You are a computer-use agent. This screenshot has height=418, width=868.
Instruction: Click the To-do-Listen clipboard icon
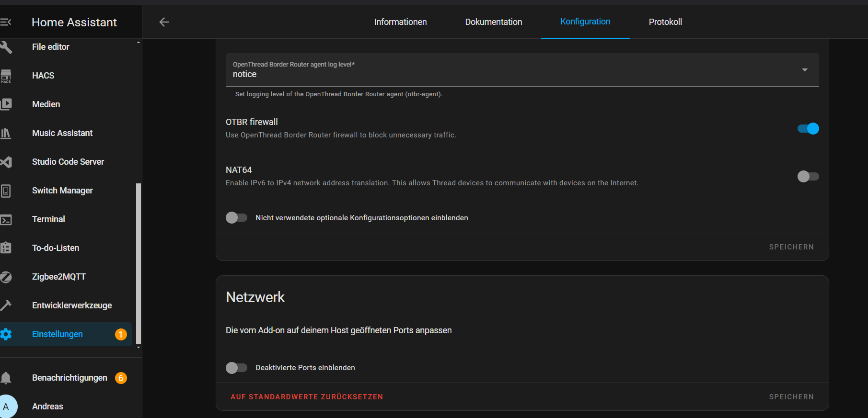click(6, 248)
